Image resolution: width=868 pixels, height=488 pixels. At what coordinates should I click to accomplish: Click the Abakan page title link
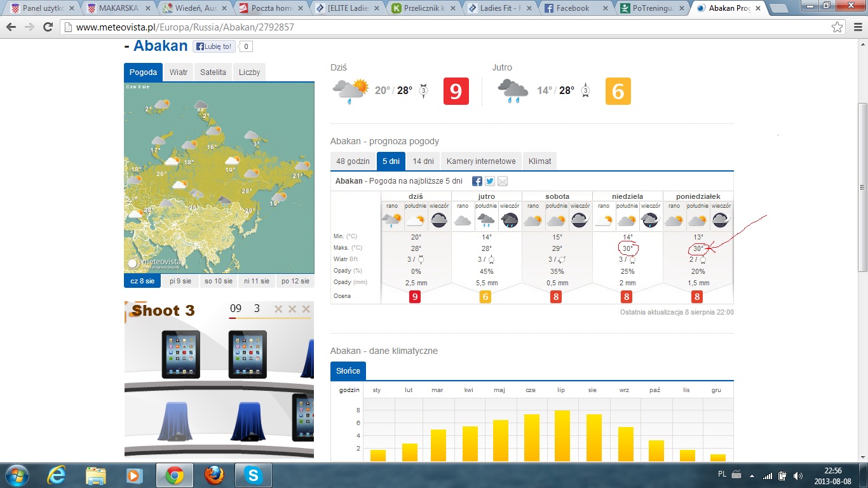(x=160, y=46)
